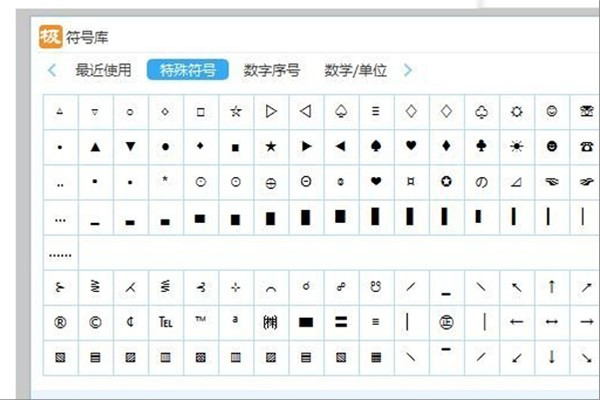Open the 数字序号 tab
The width and height of the screenshot is (600, 400).
(x=272, y=70)
